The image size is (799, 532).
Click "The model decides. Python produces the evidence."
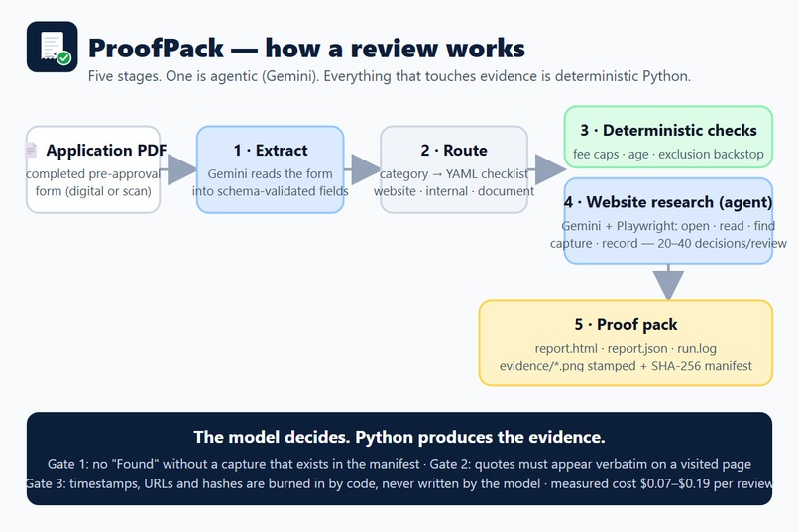coord(399,437)
